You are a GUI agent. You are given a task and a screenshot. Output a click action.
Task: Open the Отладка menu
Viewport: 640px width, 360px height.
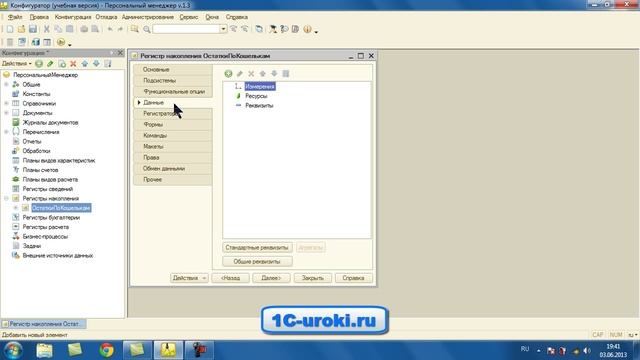(106, 17)
